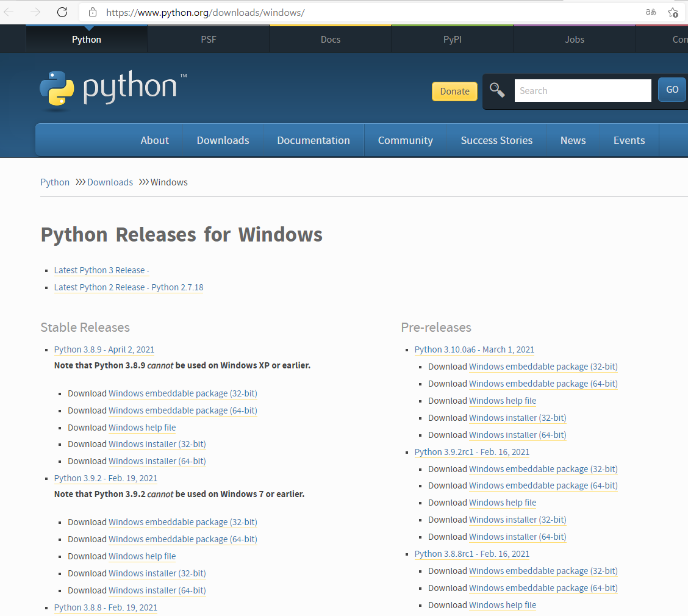688x616 pixels.
Task: Download 3.9.2rc1 Windows embeddable package (64-bit)
Action: pyautogui.click(x=543, y=486)
